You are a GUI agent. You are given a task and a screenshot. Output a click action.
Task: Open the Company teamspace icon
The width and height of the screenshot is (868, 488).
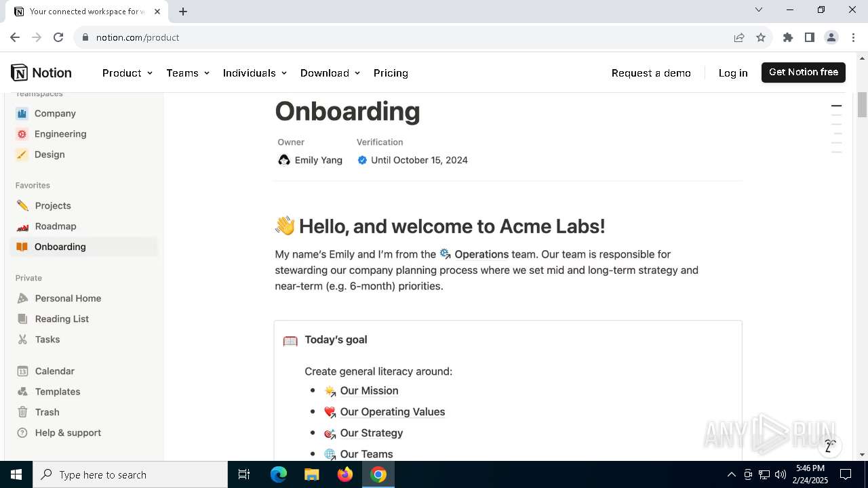[x=22, y=114]
